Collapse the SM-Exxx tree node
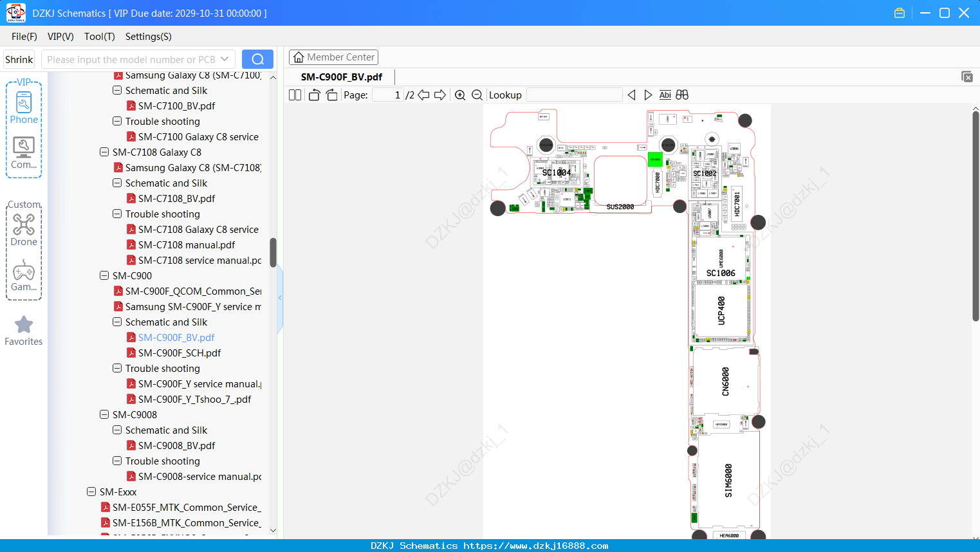980x552 pixels. pos(91,492)
